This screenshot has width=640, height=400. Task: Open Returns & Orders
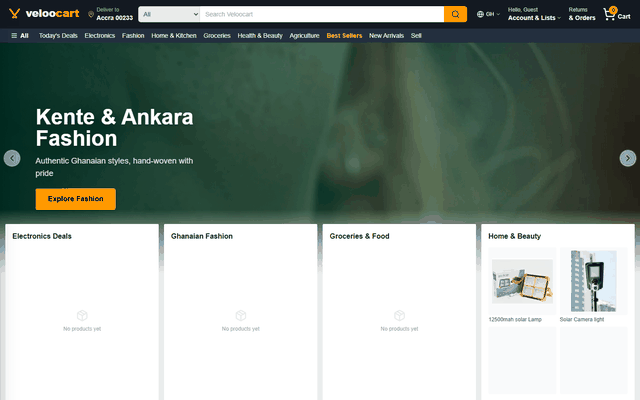[582, 14]
